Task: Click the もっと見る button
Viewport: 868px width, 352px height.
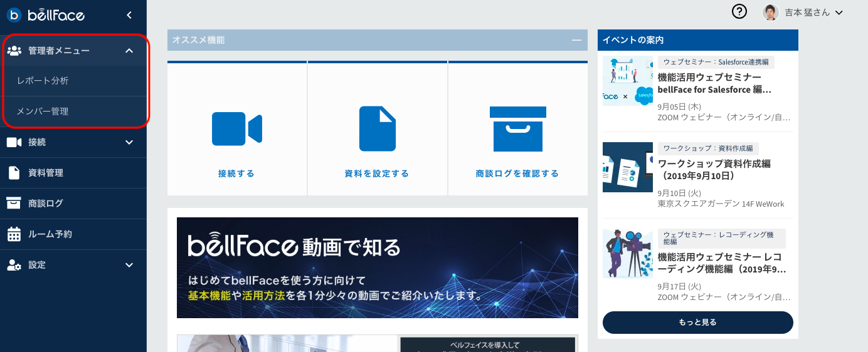Action: (x=698, y=323)
